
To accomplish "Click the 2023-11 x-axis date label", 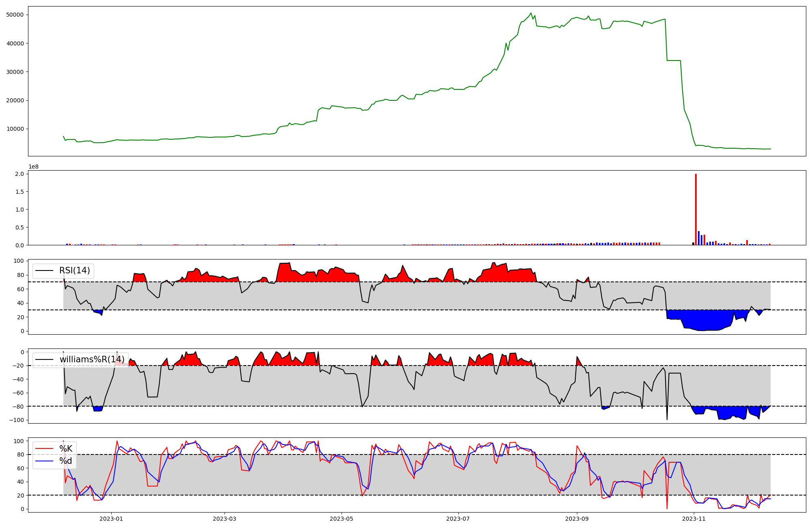I will [694, 519].
